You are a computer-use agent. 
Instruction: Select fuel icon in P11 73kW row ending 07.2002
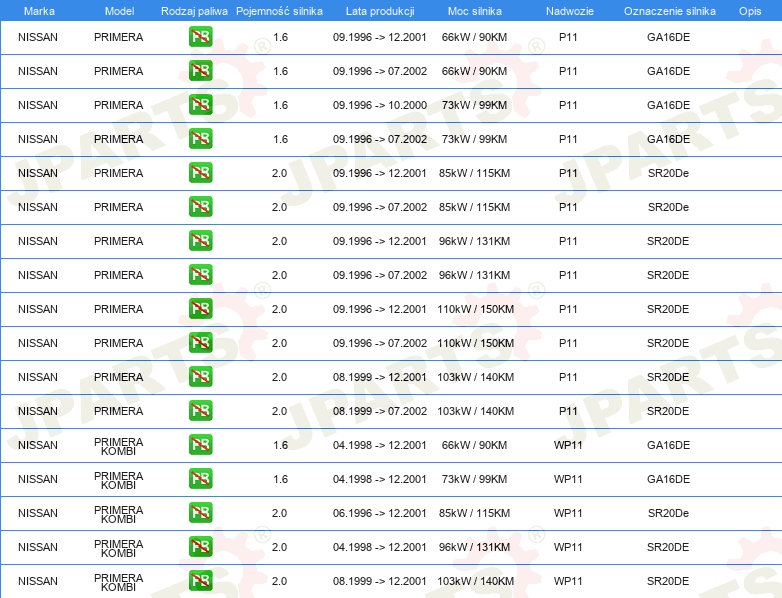(200, 139)
